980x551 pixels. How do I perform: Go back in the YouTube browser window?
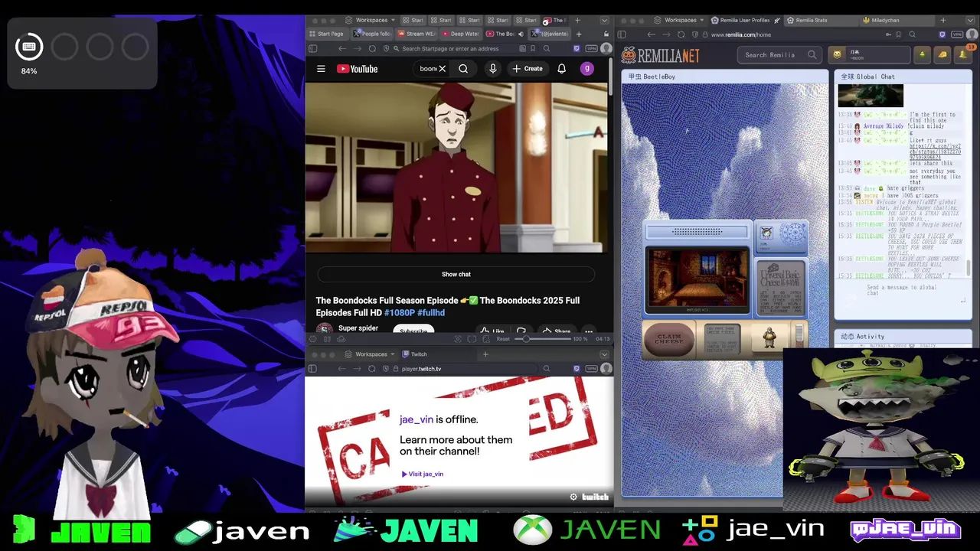coord(342,48)
